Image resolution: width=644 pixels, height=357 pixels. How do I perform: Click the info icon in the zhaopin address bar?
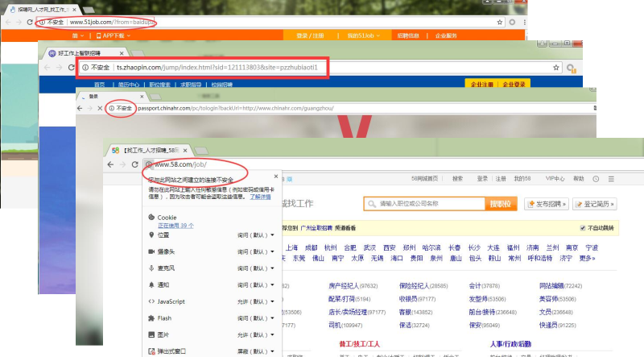(85, 68)
